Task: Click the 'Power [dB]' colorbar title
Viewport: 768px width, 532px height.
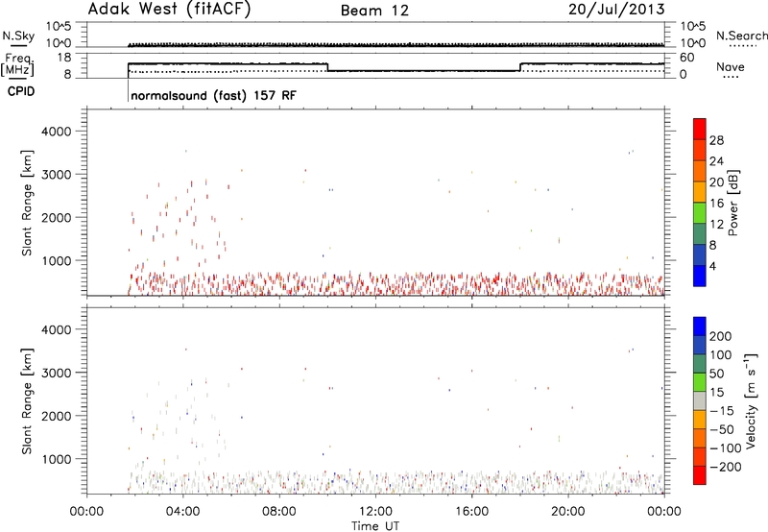Action: (732, 203)
